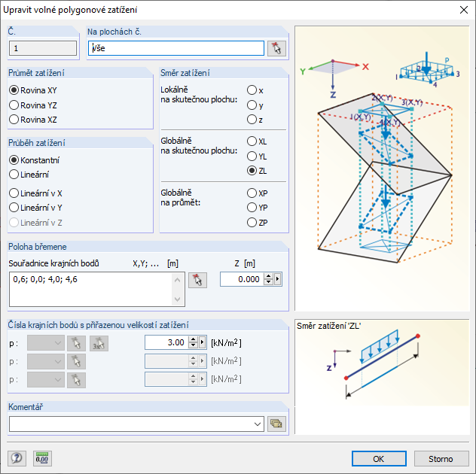
Task: Click the 'Na plochách č.' input field
Action: [x=176, y=48]
